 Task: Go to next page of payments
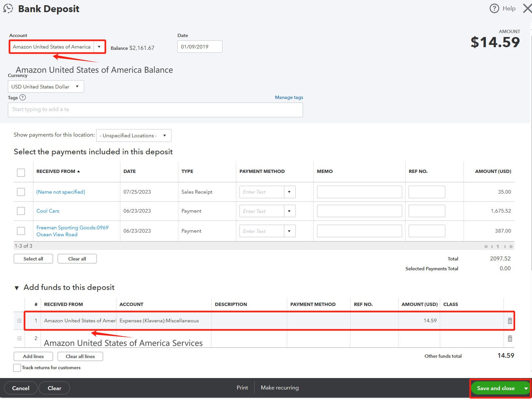[505, 246]
